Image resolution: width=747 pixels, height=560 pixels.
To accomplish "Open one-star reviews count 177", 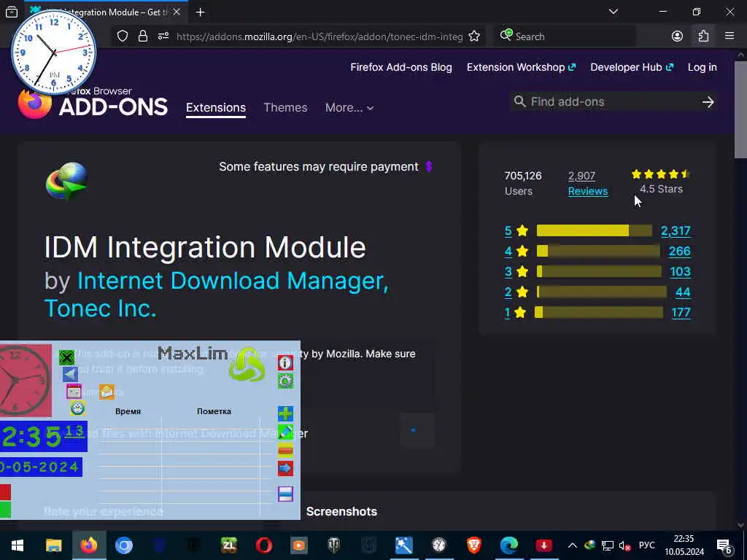I will pos(681,312).
